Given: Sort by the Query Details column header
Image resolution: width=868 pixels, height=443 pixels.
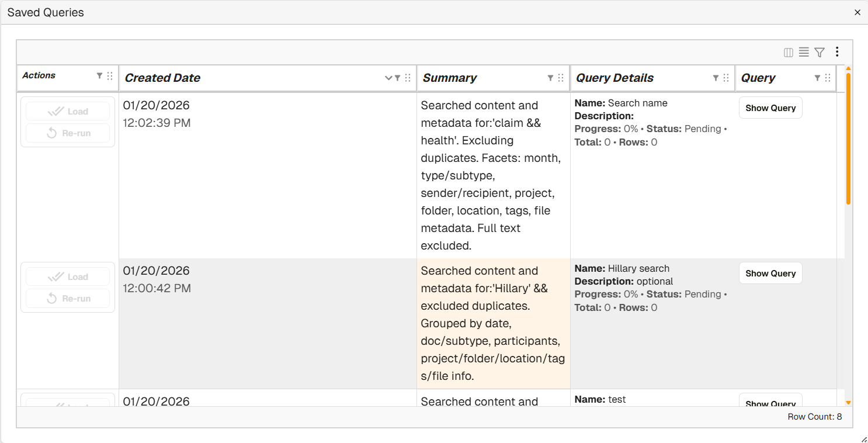Looking at the screenshot, I should pos(615,78).
